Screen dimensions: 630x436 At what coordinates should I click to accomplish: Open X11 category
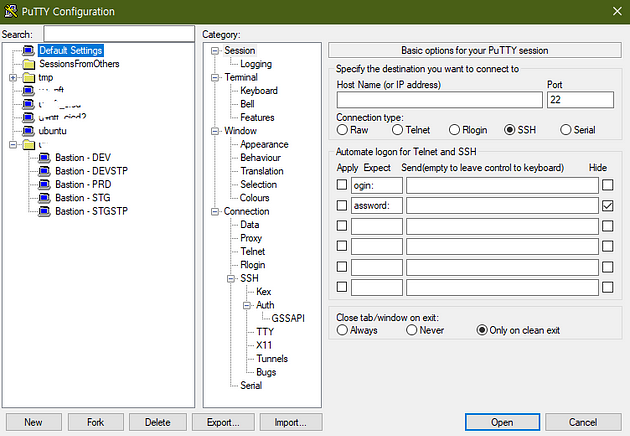pos(264,345)
